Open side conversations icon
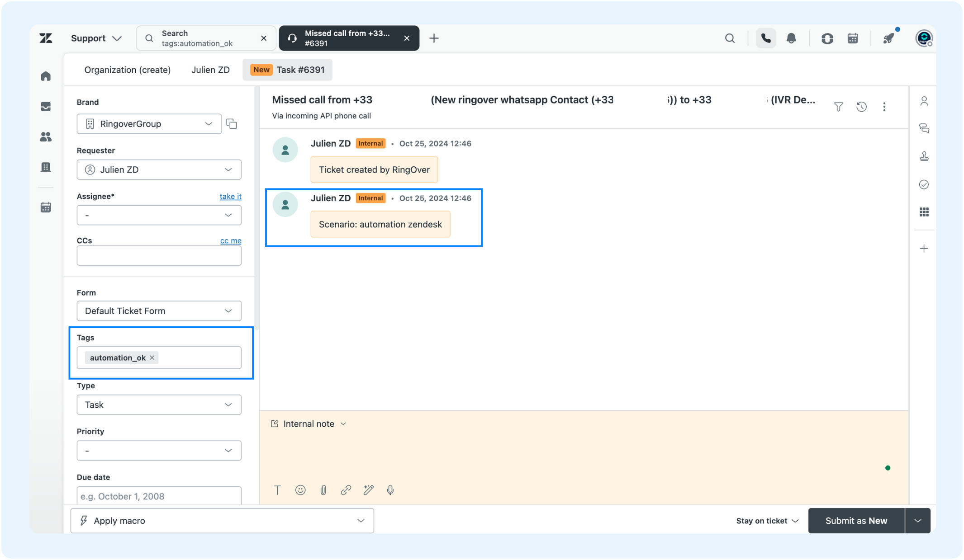 point(924,129)
